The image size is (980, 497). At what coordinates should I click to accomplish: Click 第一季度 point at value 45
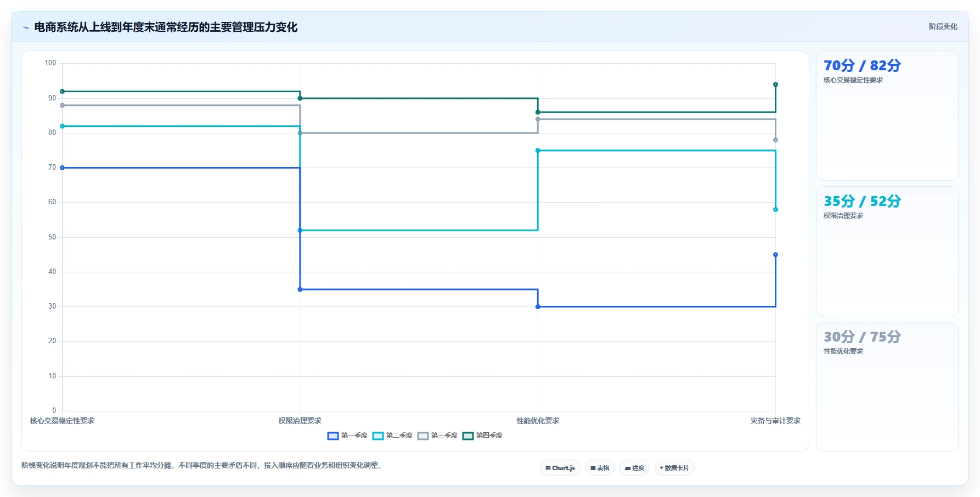pos(775,255)
